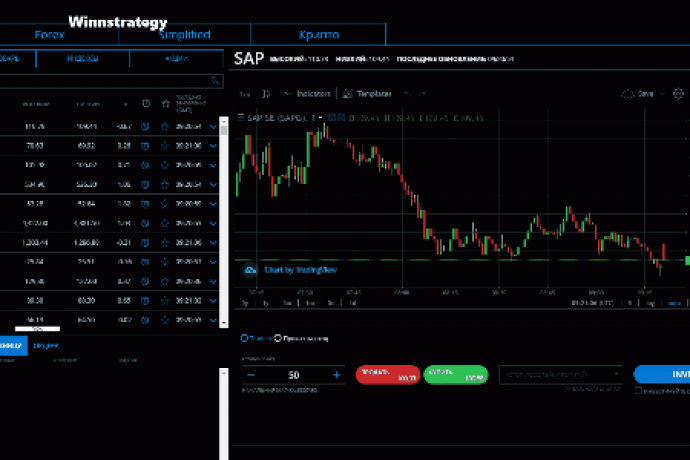Image resolution: width=690 pixels, height=460 pixels.
Task: Click the instrument list vertical scrollbar
Action: click(224, 222)
